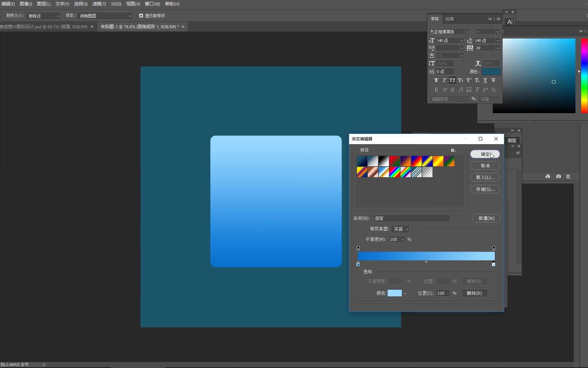Click the font size (tT) icon
Viewport: 588px width, 368px height.
click(431, 41)
